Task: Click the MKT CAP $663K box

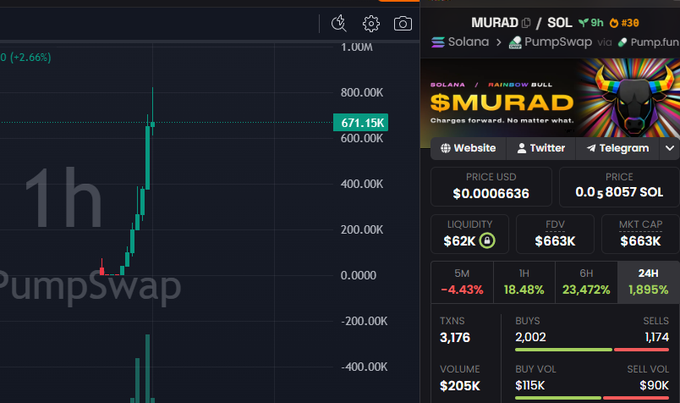Action: coord(640,234)
